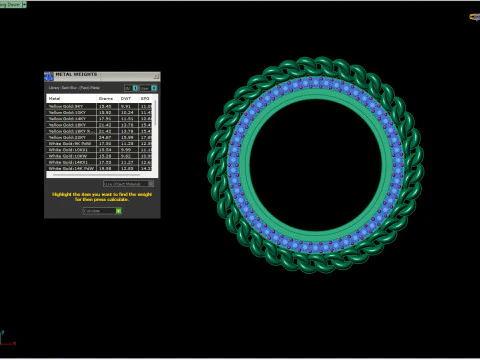Click the 24.87 grams cell
480x360 pixels.
[107, 137]
